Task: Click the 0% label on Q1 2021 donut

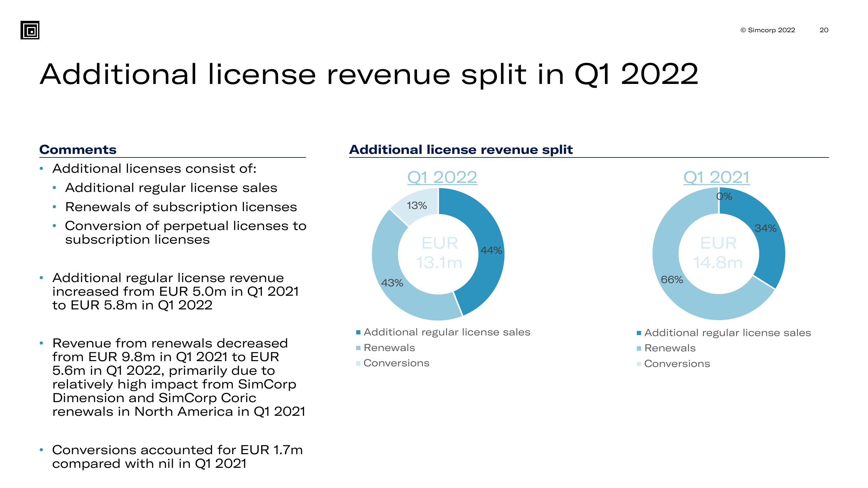Action: [x=724, y=197]
